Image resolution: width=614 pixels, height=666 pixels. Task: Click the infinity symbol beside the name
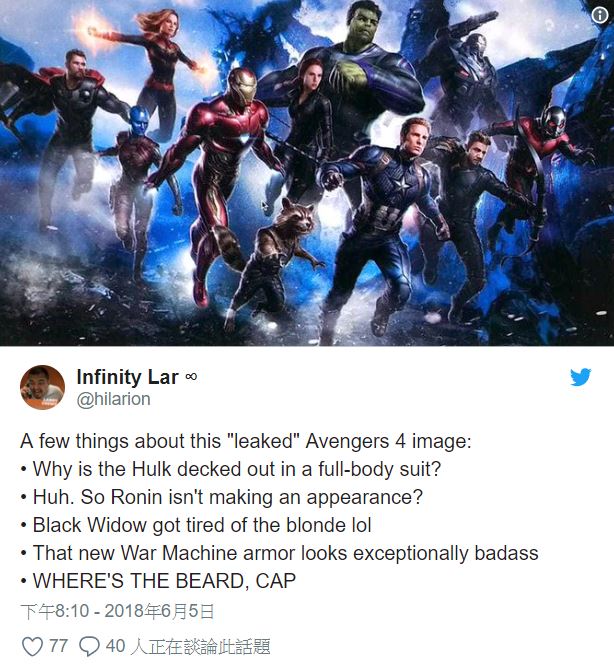[191, 377]
